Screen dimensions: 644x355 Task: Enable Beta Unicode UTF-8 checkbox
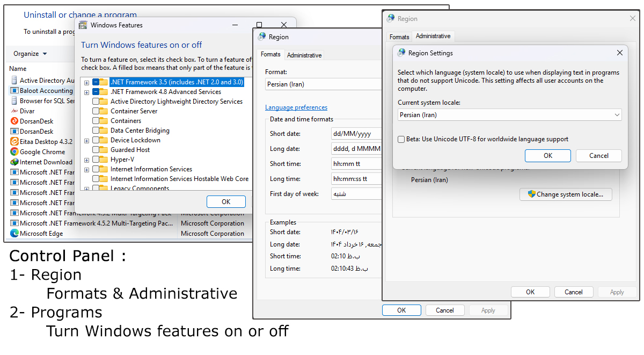401,139
